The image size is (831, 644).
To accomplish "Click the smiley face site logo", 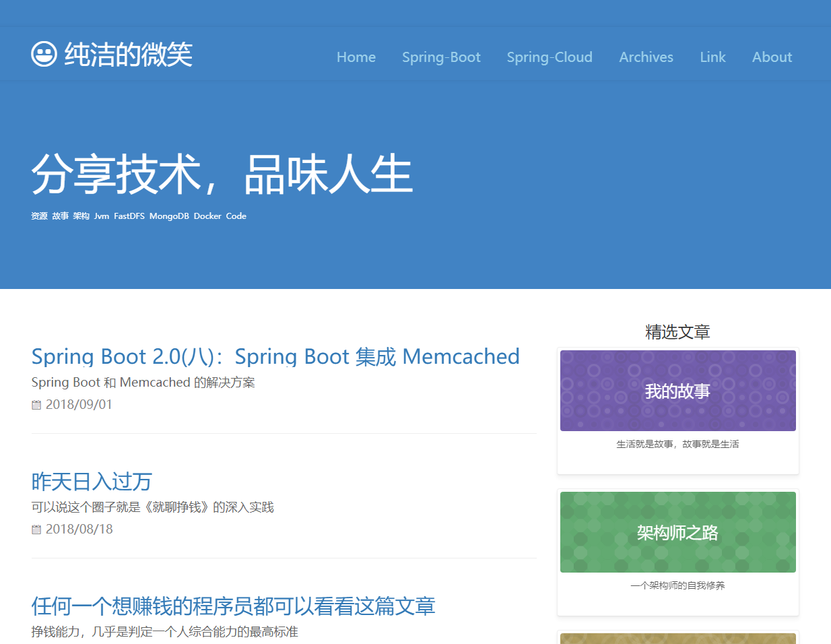I will tap(43, 53).
